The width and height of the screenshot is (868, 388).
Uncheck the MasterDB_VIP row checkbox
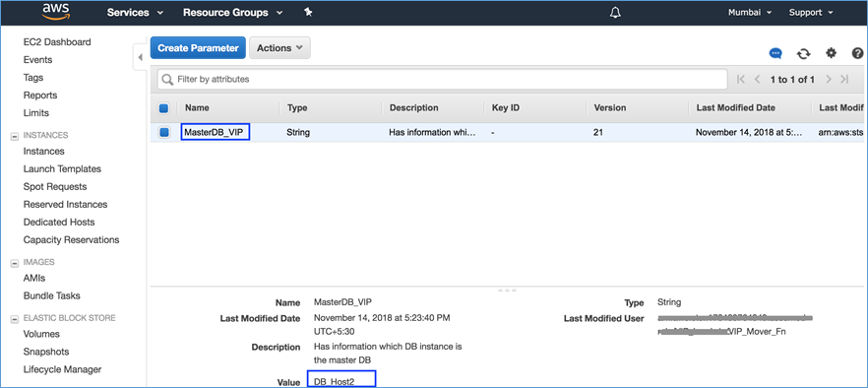tap(163, 133)
